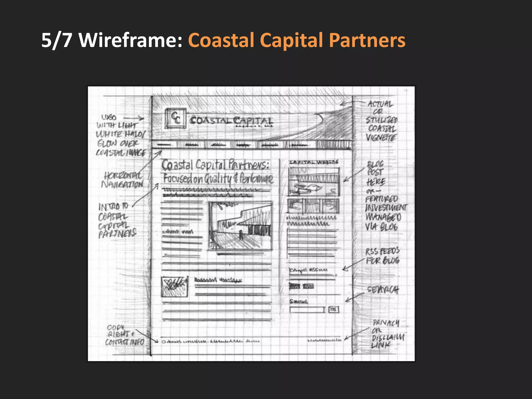This screenshot has height=399, width=532.
Task: Click the "ACTUAL OR STYLIZED COASTAL VIGNETTE" note
Action: pos(381,121)
